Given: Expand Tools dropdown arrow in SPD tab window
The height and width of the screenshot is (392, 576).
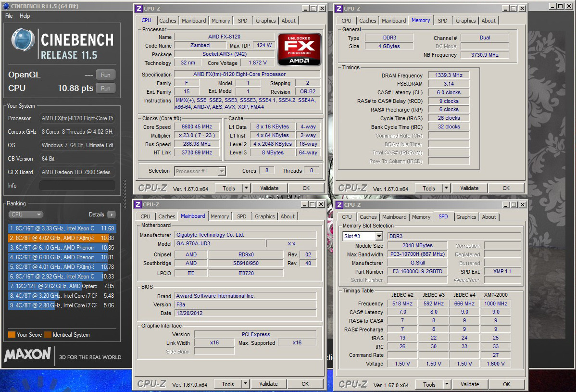Looking at the screenshot, I should 447,384.
